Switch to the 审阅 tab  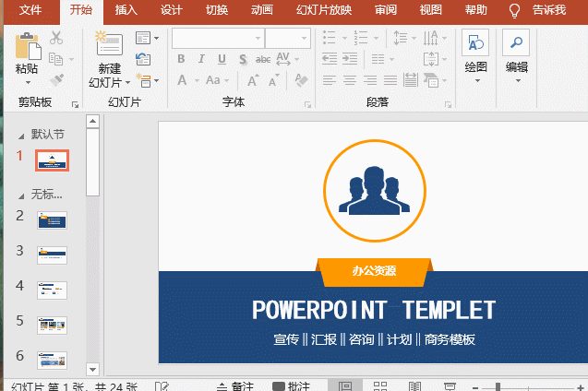tap(386, 10)
